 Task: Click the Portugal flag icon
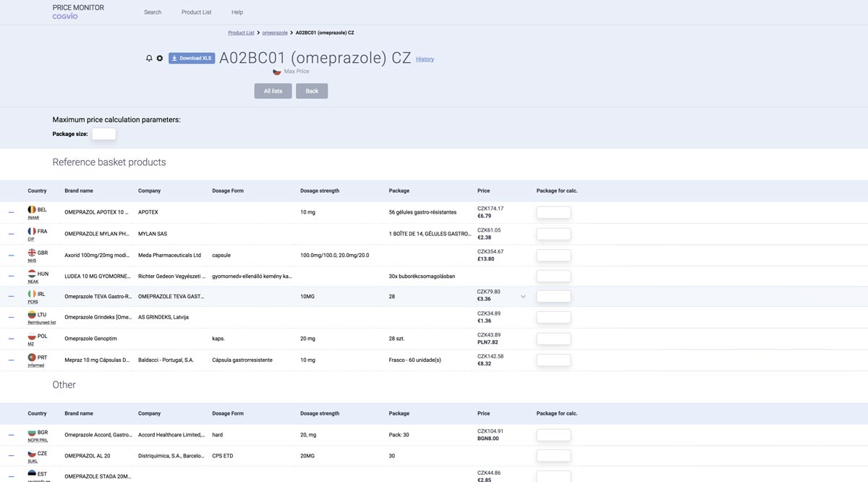click(x=32, y=358)
